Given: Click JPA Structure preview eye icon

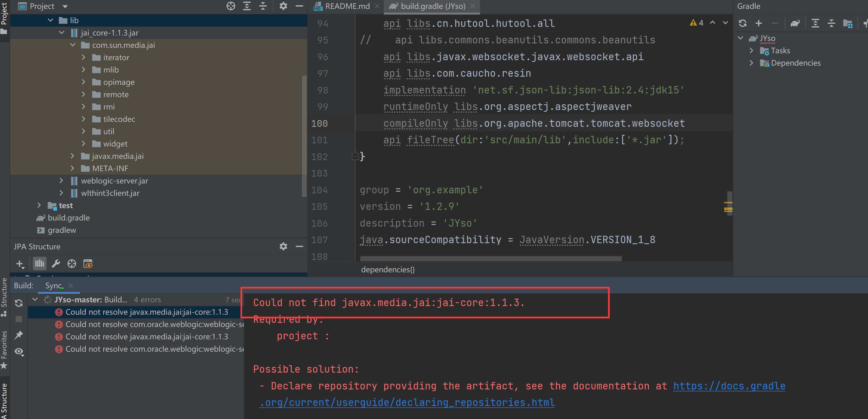Looking at the screenshot, I should click(x=88, y=263).
